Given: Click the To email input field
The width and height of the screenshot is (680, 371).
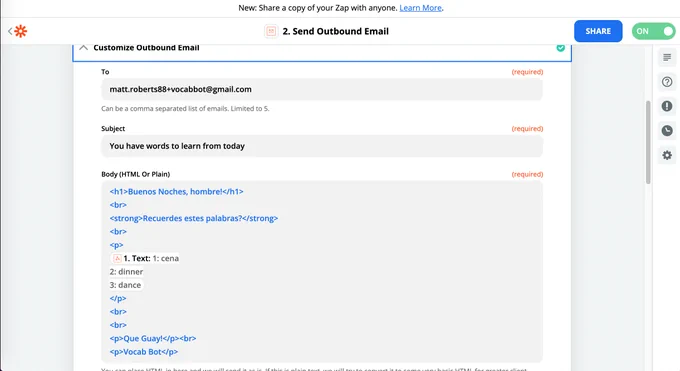Looking at the screenshot, I should 322,89.
